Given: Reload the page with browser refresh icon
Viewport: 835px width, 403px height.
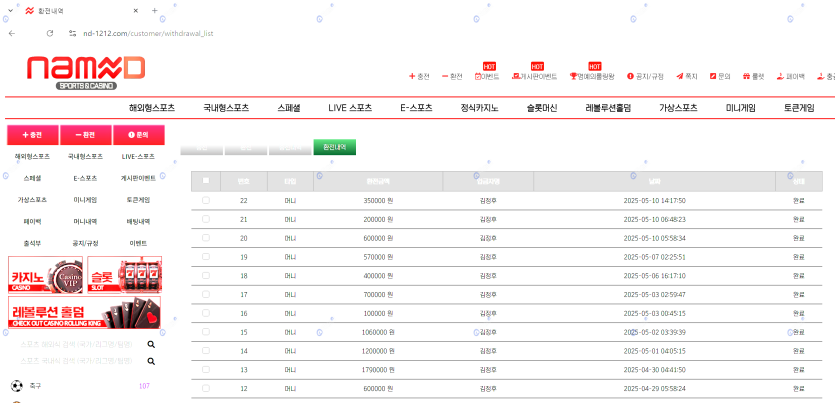Looking at the screenshot, I should [49, 33].
